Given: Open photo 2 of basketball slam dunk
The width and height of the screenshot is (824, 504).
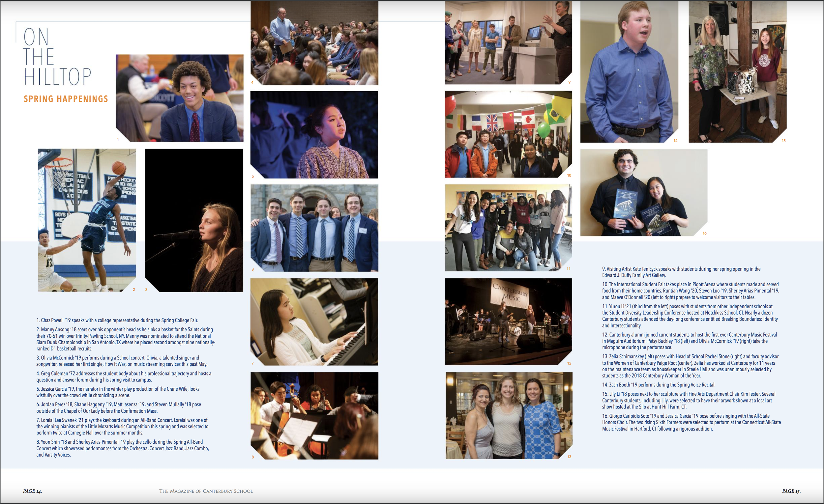Looking at the screenshot, I should [x=87, y=220].
